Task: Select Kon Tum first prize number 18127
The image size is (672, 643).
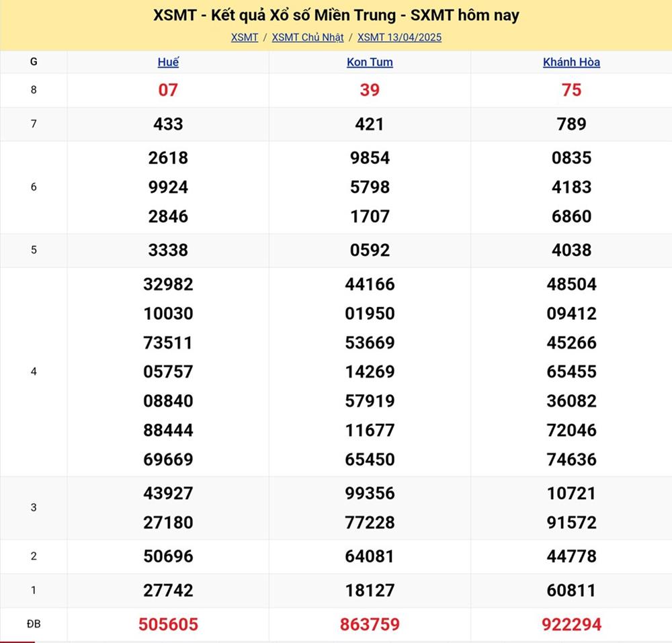Action: click(370, 591)
